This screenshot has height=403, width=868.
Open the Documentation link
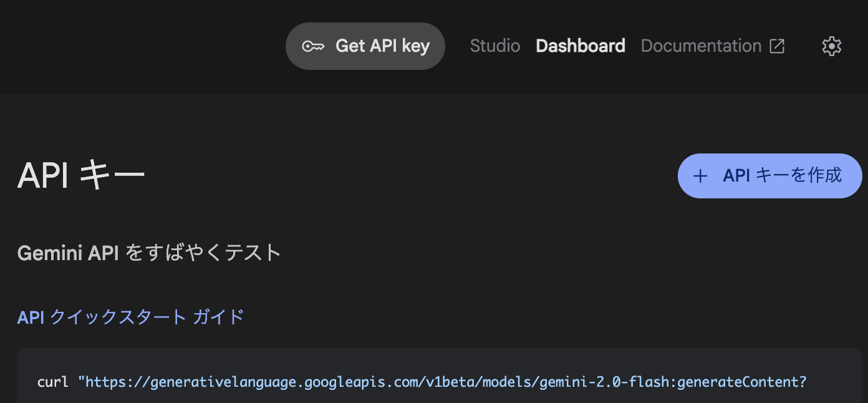713,46
